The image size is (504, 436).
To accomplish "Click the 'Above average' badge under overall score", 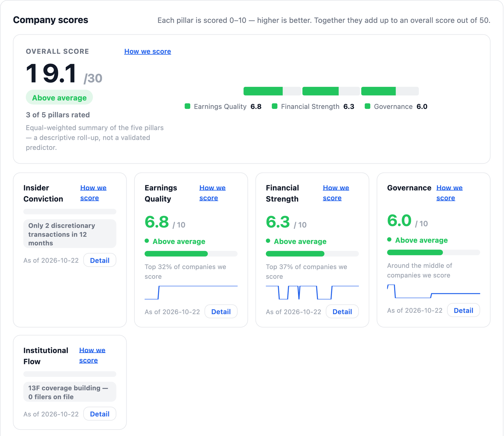I will point(59,97).
